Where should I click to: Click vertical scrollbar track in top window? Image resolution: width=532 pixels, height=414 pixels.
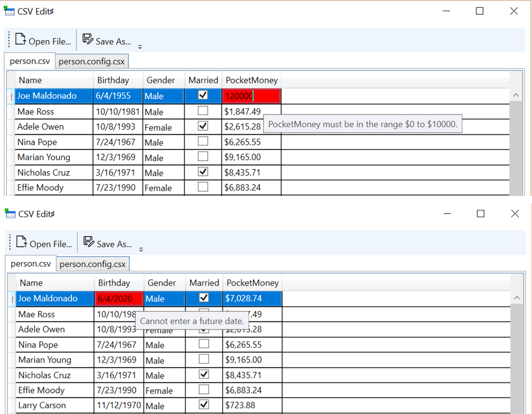click(x=516, y=148)
